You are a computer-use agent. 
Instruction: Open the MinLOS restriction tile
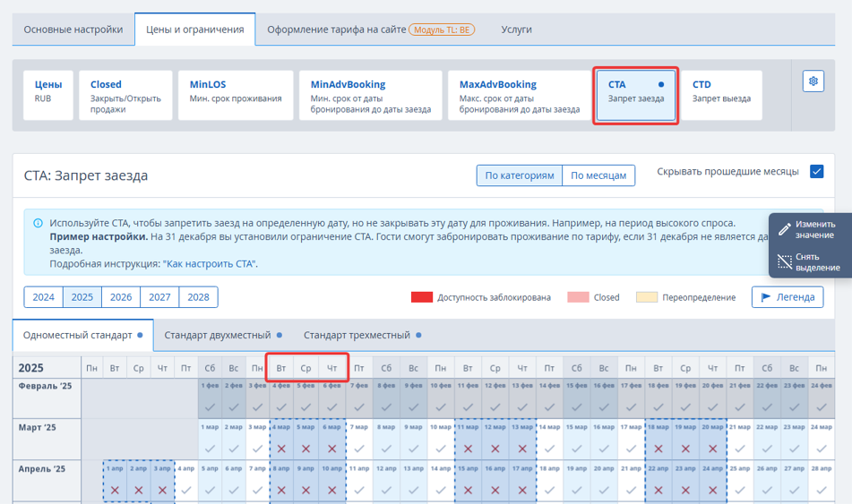tap(236, 95)
